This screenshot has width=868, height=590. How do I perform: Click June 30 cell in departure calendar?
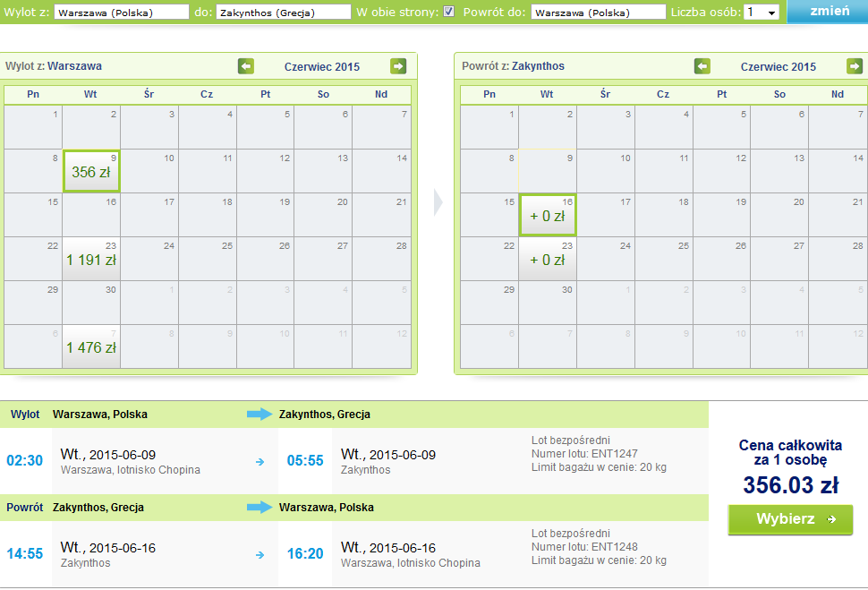click(91, 303)
